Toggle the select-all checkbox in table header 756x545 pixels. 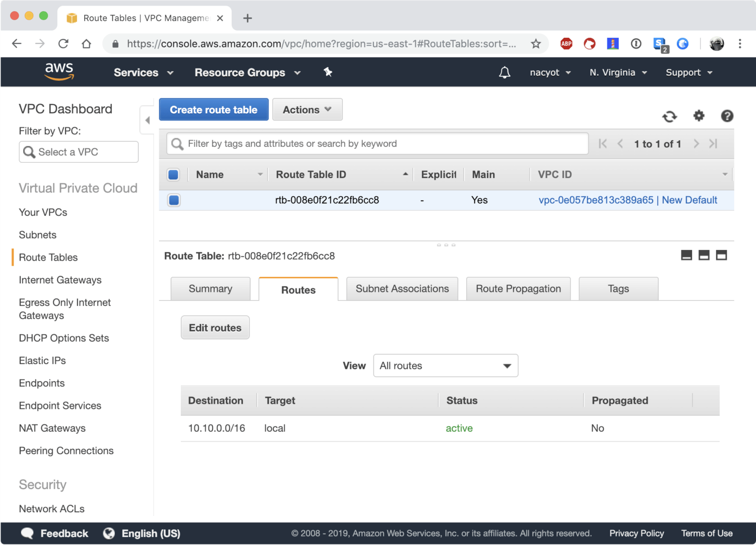tap(173, 174)
